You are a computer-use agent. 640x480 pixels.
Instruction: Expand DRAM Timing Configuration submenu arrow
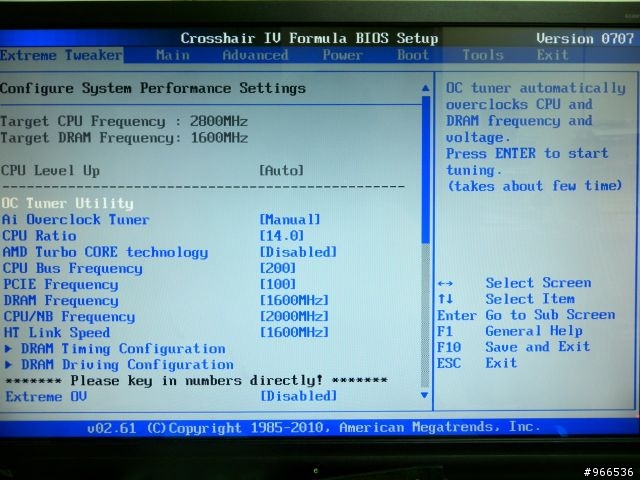8,349
